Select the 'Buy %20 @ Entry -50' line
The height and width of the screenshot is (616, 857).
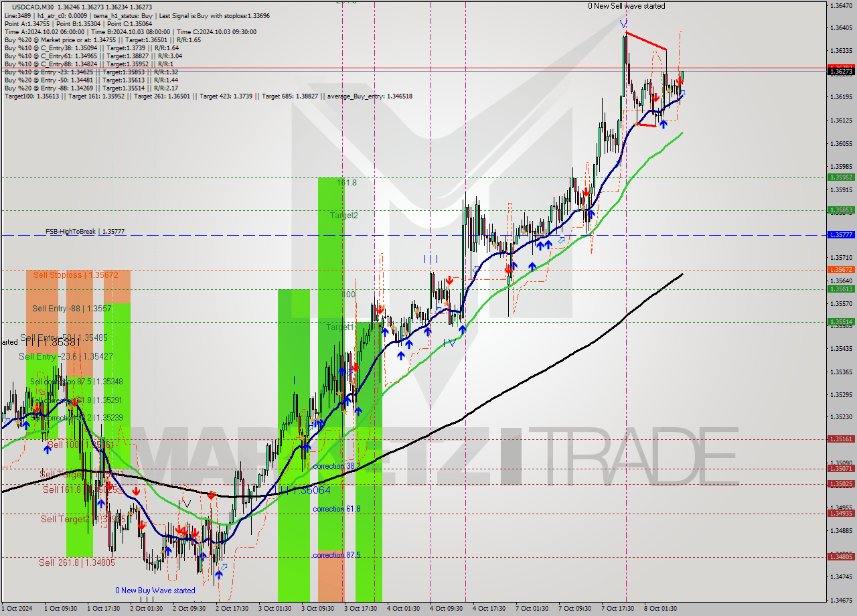[91, 80]
